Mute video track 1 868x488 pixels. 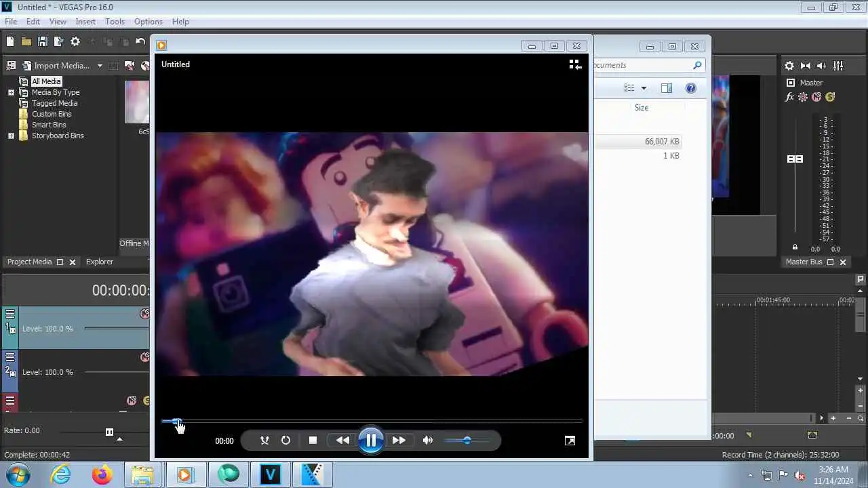click(144, 314)
